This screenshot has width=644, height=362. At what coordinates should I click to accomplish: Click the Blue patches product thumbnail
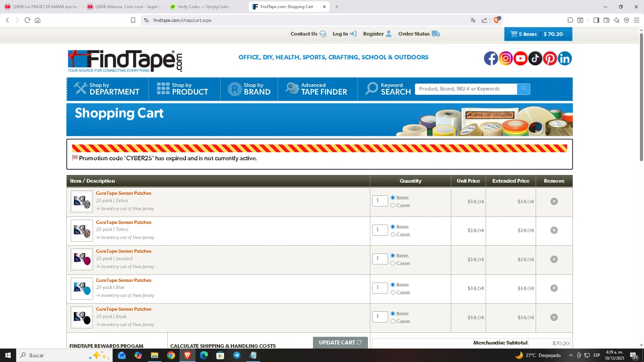tap(82, 289)
